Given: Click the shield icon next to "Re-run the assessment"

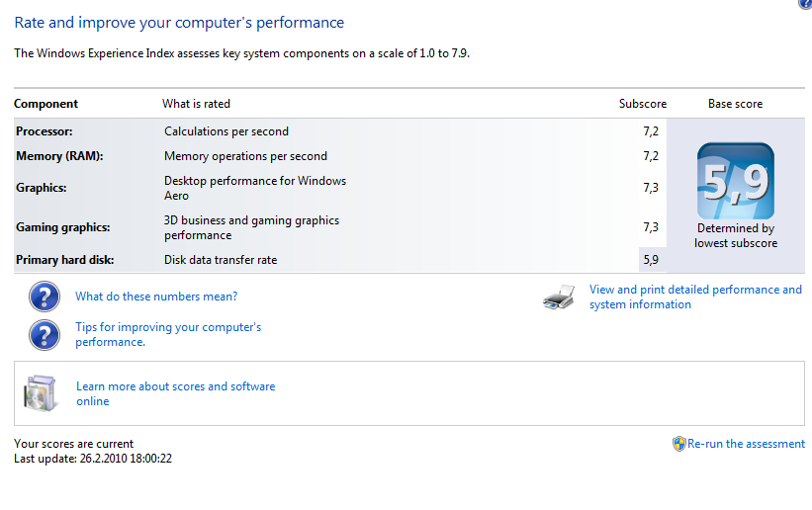Looking at the screenshot, I should (x=678, y=444).
